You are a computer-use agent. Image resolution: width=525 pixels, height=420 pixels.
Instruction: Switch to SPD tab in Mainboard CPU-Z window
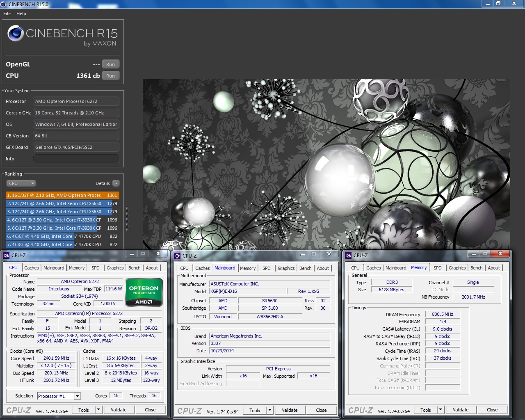tap(267, 268)
